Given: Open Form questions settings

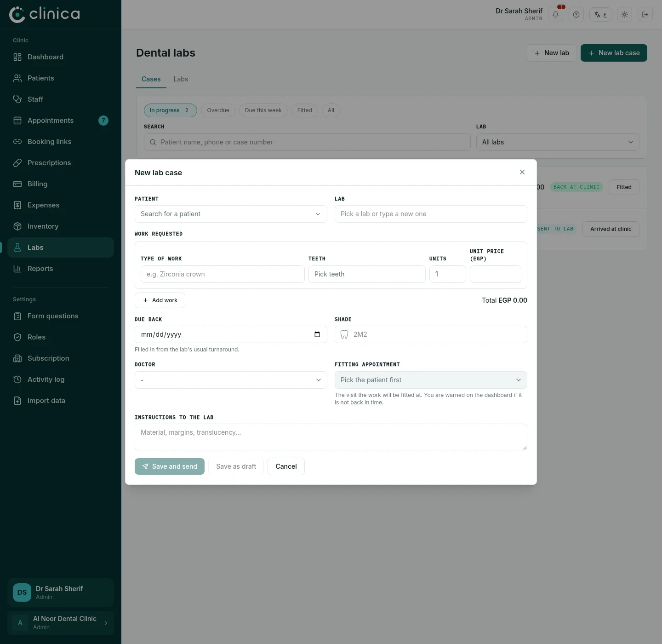Looking at the screenshot, I should point(61,316).
